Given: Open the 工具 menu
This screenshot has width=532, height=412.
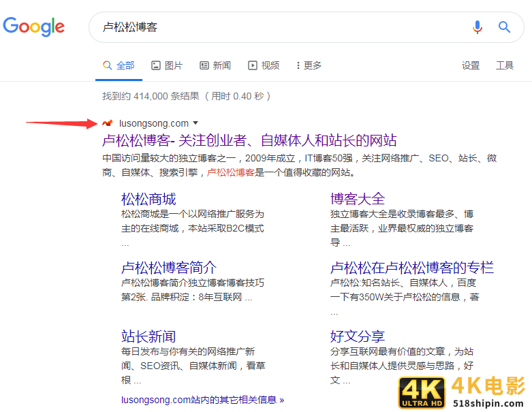Looking at the screenshot, I should pos(505,65).
